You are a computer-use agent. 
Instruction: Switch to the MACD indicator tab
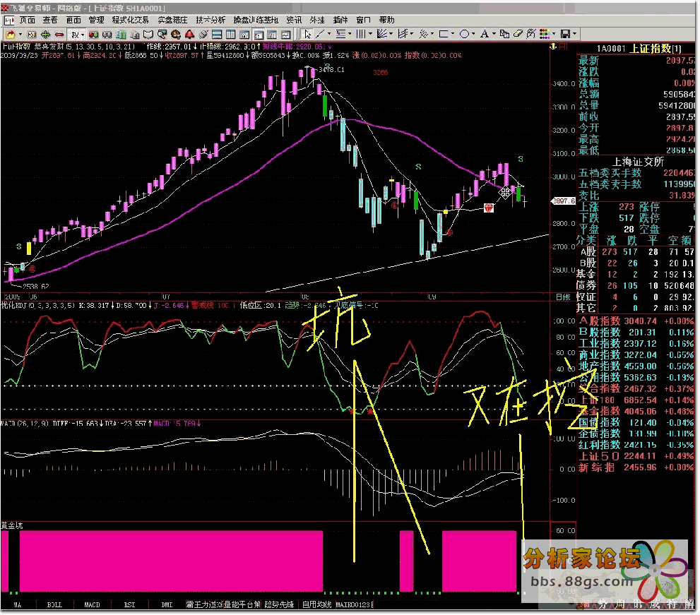[x=92, y=605]
